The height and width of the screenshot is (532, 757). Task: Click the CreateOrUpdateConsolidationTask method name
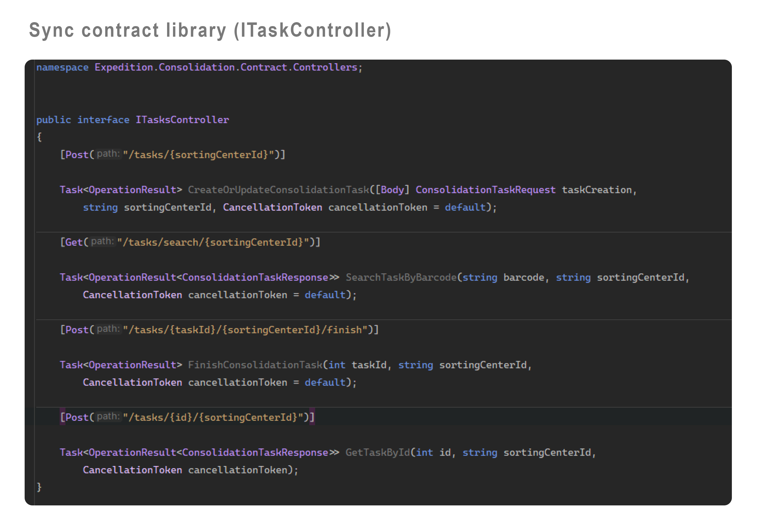[x=279, y=190]
